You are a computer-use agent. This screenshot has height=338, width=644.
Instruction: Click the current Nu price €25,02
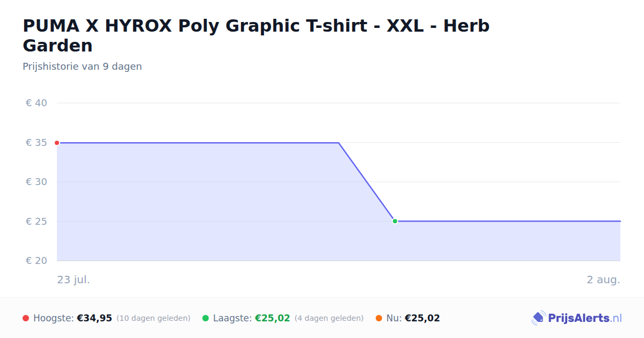(x=422, y=318)
